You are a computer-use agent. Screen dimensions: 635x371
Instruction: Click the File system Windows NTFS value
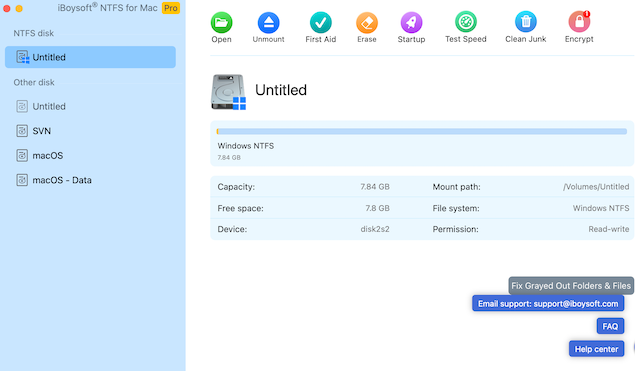click(601, 208)
